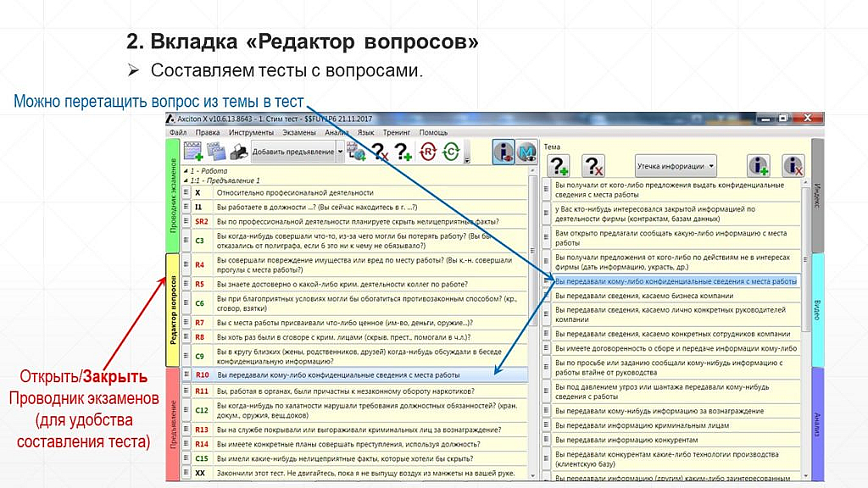Collapse the '1 - Работа' tree node
Screen dimensions: 868x488
click(x=186, y=171)
